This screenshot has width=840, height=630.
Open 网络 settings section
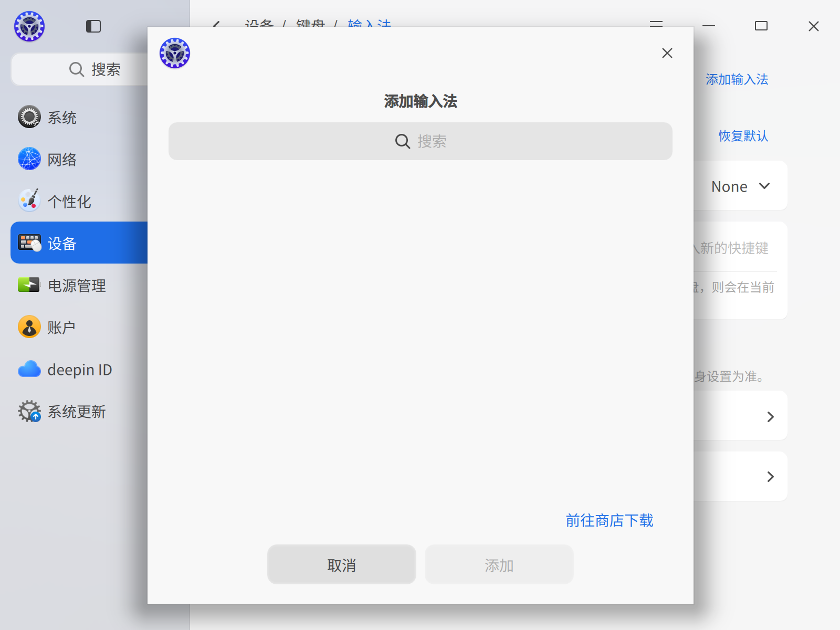coord(62,159)
